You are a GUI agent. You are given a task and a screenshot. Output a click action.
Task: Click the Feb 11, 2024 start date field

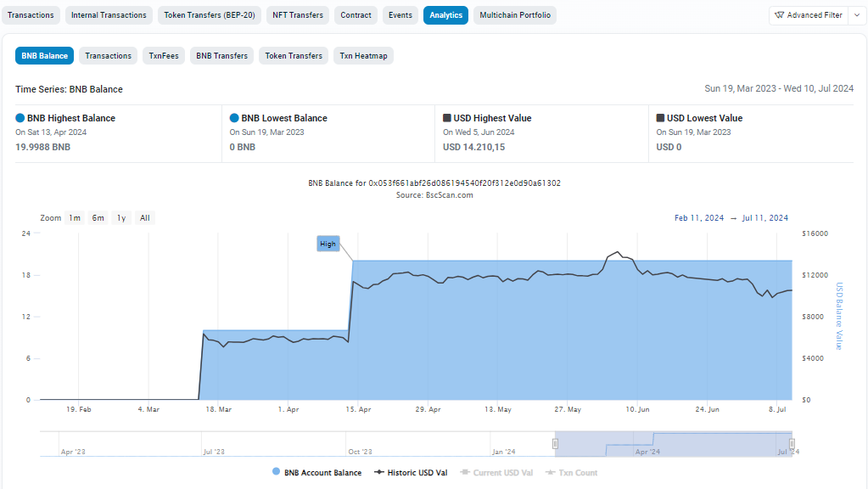(699, 218)
